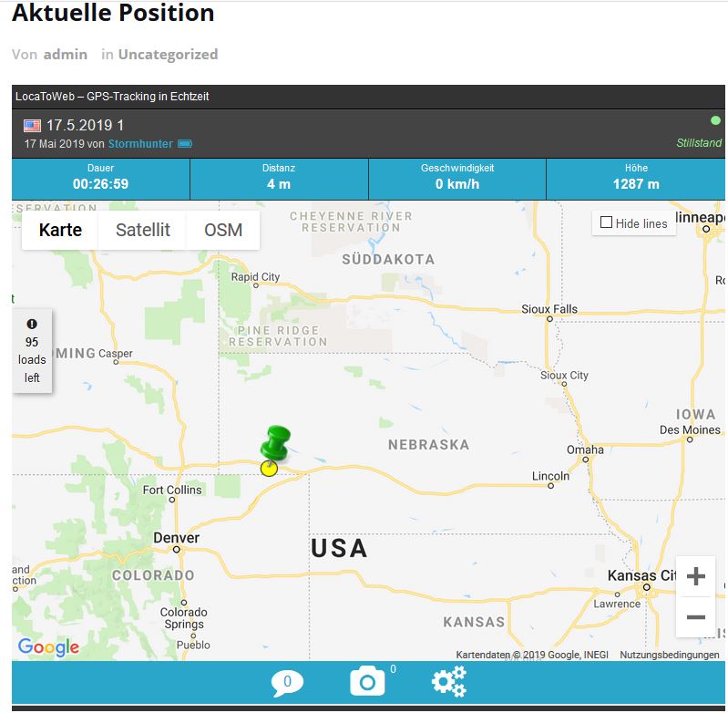Viewport: 728px width, 713px height.
Task: Click the COLORADO state label
Action: coord(153,575)
